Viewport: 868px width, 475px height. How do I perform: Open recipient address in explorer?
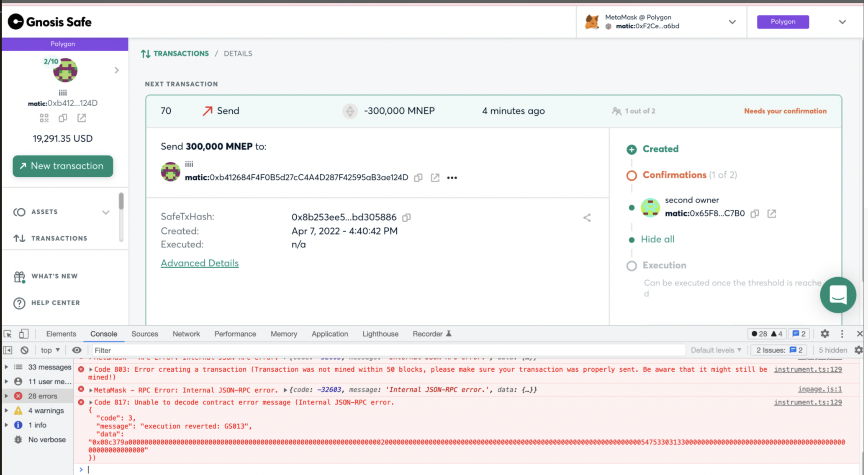[x=435, y=178]
